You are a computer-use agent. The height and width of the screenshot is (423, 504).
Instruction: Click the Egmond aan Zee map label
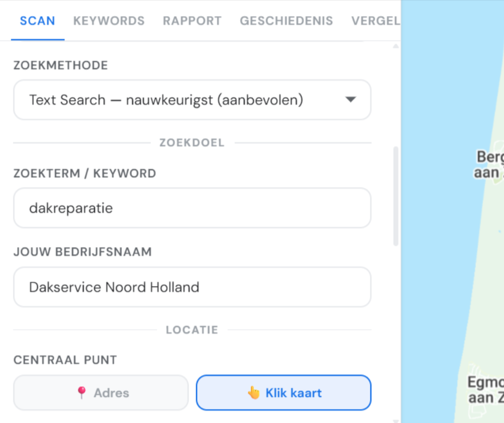[x=485, y=390]
